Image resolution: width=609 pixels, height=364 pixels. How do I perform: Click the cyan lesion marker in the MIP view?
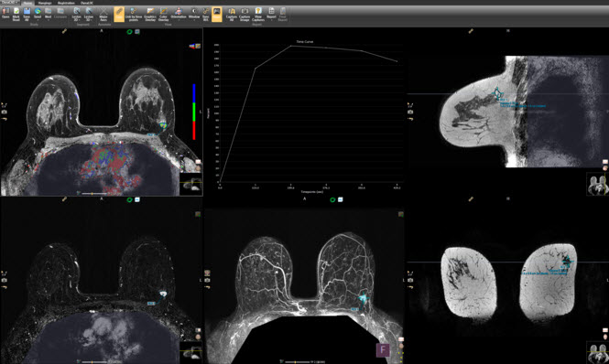[363, 298]
